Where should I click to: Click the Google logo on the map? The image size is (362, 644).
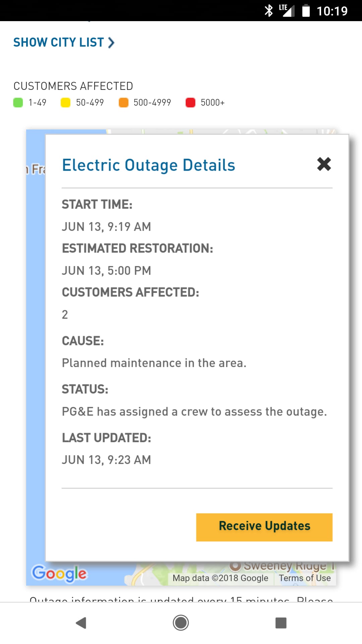60,573
